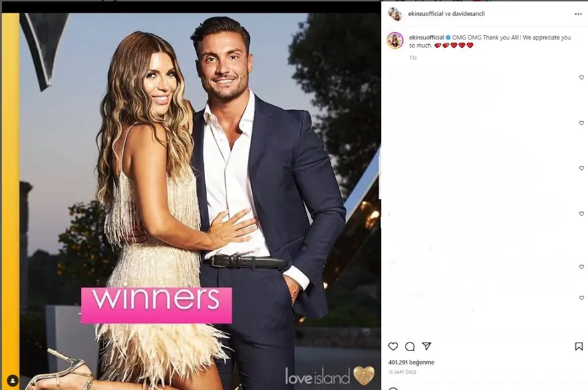The height and width of the screenshot is (390, 588).
Task: Toggle the heart on the second comment
Action: click(581, 122)
